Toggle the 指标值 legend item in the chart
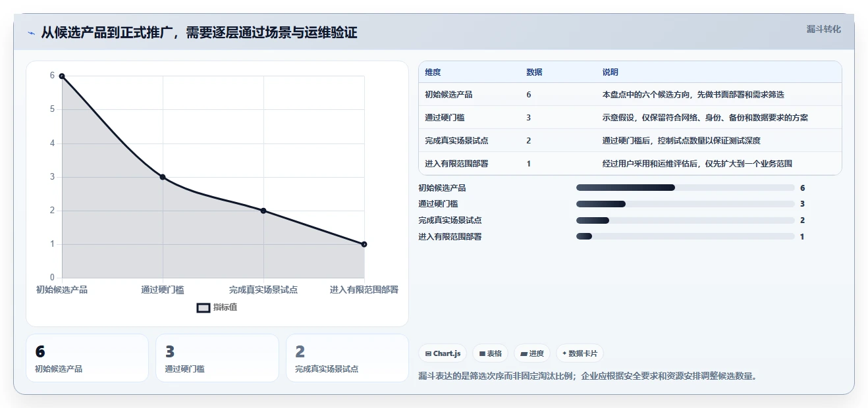Screen dimensions: 868x408 click(x=217, y=307)
